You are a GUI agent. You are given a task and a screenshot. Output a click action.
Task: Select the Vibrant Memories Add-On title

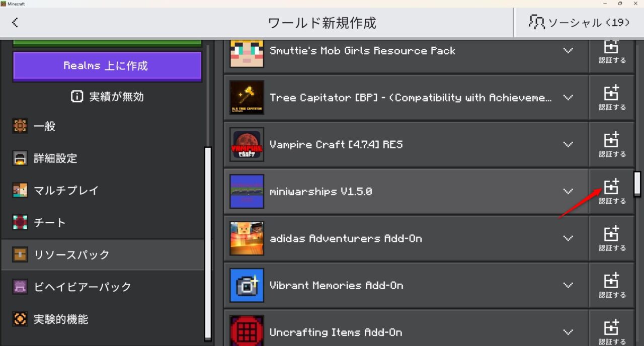(336, 286)
